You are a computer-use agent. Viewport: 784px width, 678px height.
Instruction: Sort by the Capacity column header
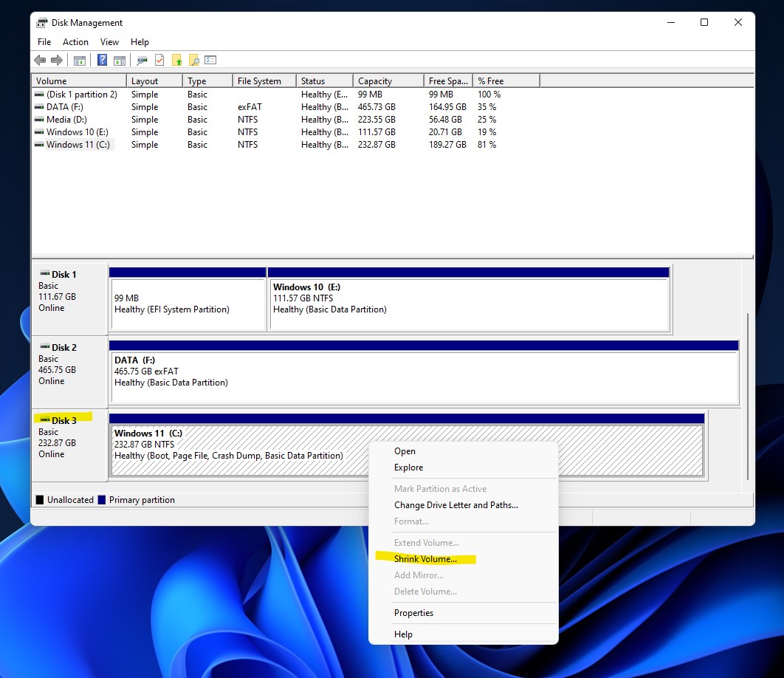tap(389, 81)
